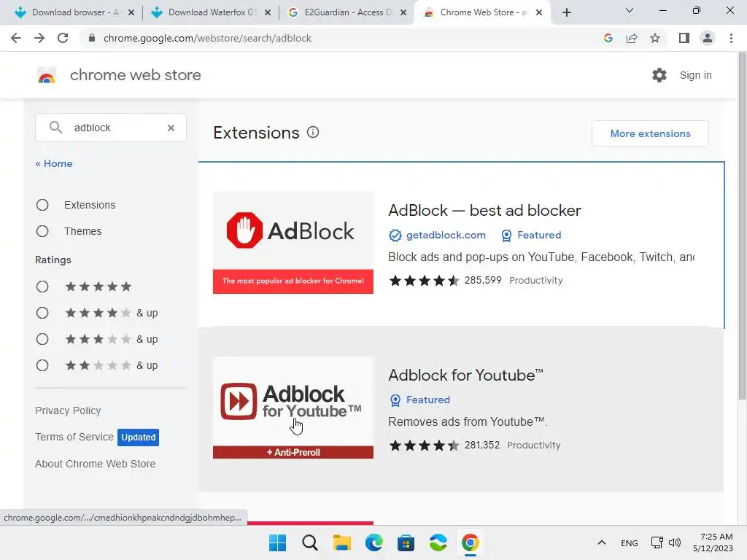
Task: Sign in to Chrome Web Store
Action: pos(695,75)
